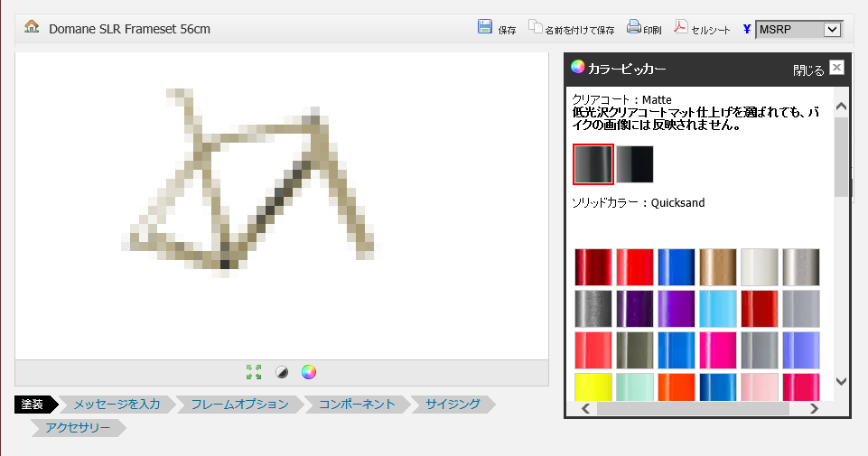Click the color picker scroll up arrow
This screenshot has height=456, width=868.
842,107
